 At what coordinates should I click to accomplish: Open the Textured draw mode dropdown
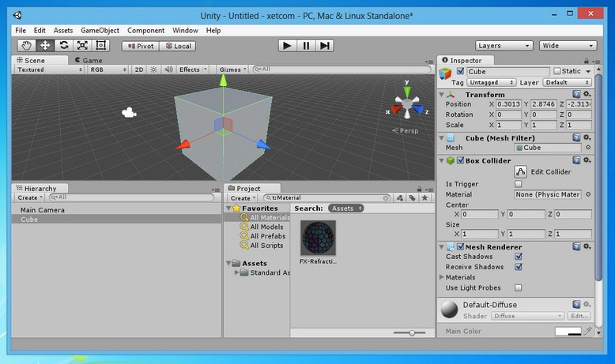pyautogui.click(x=50, y=69)
